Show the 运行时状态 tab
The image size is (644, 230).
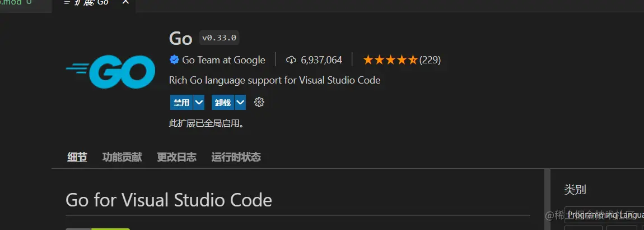(x=236, y=157)
